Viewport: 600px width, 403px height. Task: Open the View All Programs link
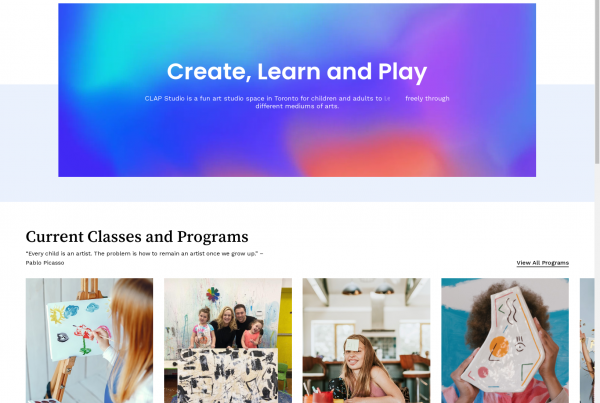[542, 263]
